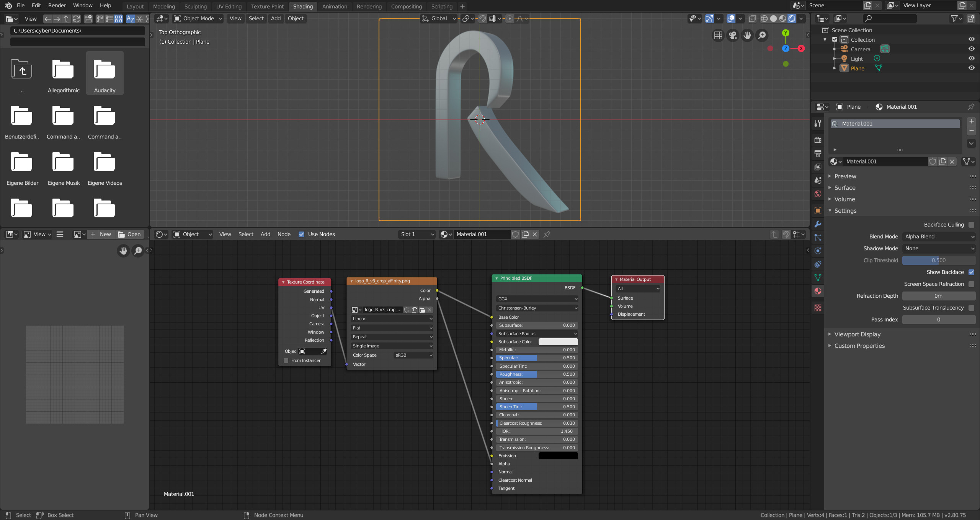Click the logo_R_v3_crop texture node thumbnail
The height and width of the screenshot is (520, 980).
point(354,310)
